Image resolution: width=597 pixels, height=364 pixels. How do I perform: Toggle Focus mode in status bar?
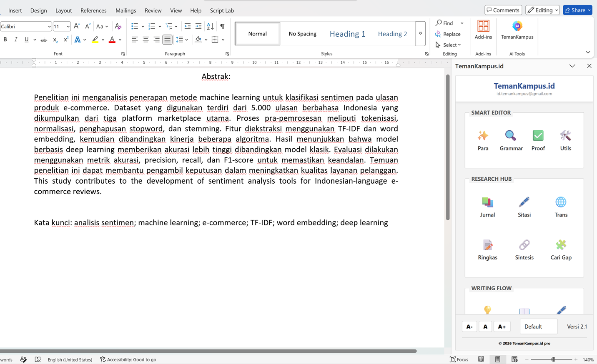[459, 359]
